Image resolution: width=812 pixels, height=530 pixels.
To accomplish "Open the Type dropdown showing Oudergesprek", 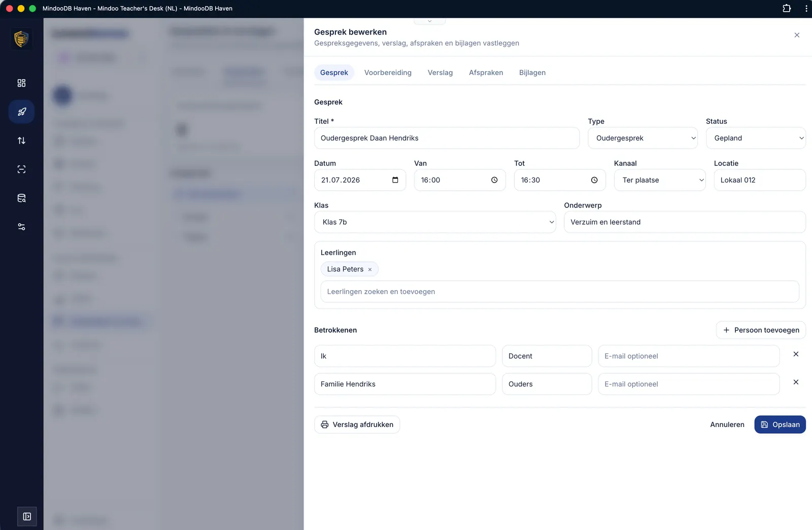I will 642,138.
